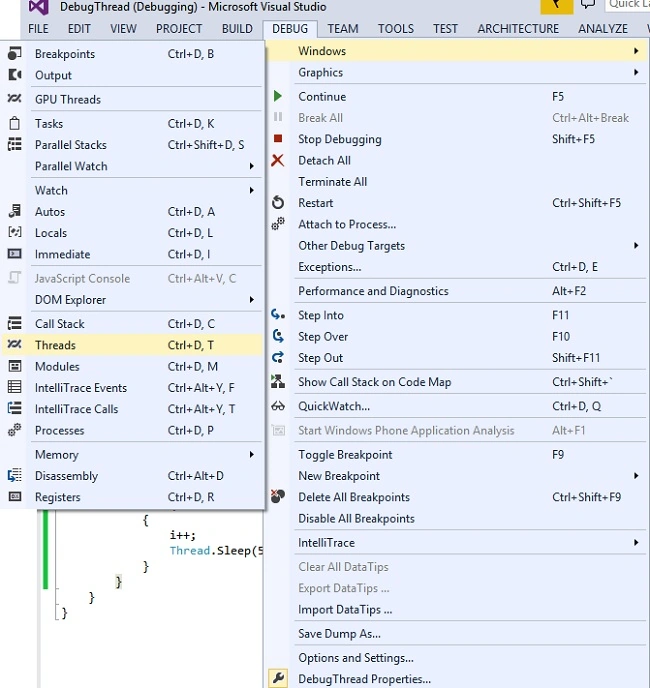Expand the Parallel Watch submenu arrow

coord(251,166)
